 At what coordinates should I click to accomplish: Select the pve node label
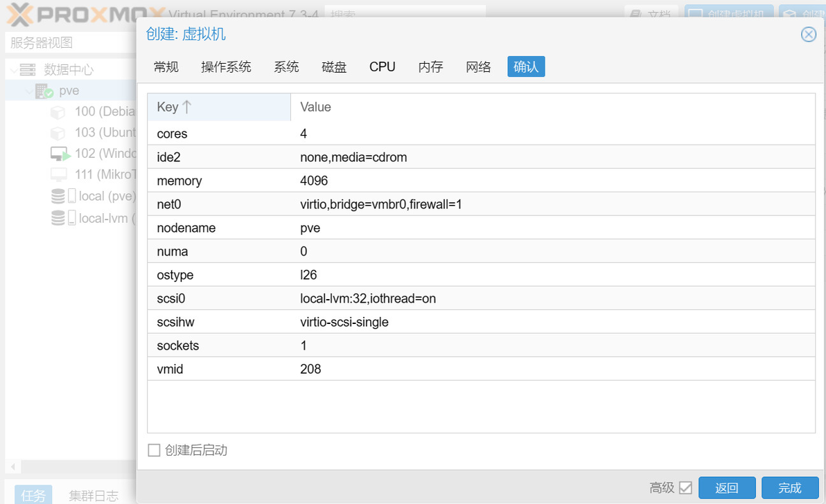[x=69, y=91]
